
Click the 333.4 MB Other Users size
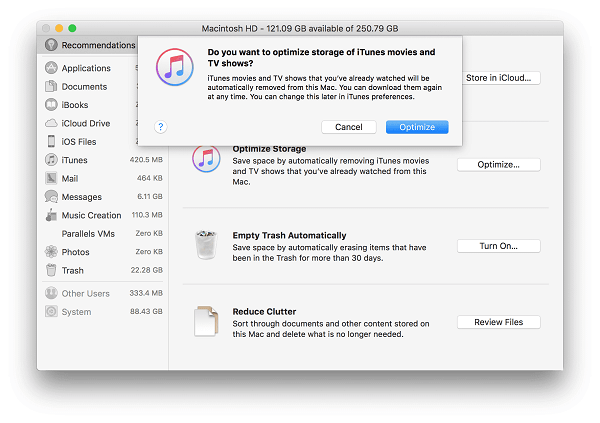[x=146, y=293]
